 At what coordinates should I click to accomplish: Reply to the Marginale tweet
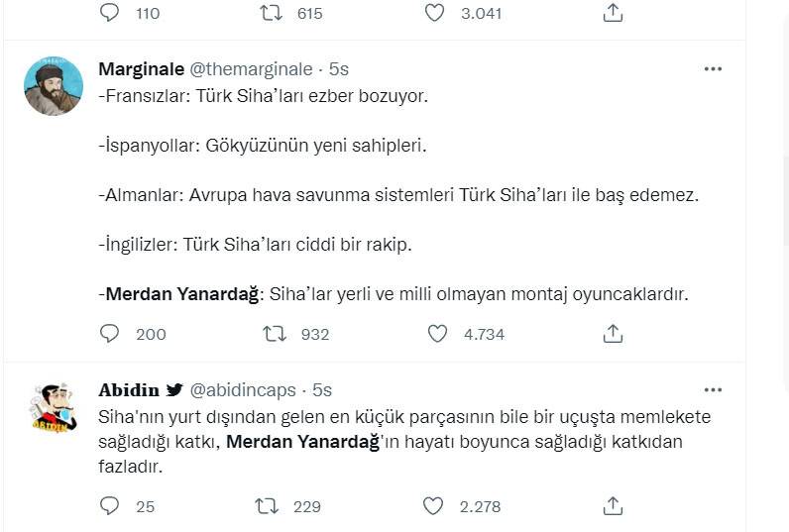(110, 334)
